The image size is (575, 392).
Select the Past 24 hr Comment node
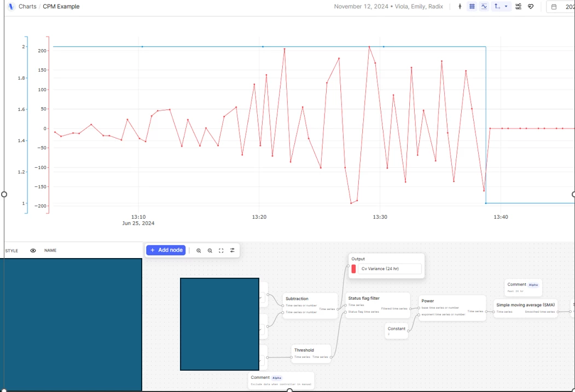click(523, 288)
